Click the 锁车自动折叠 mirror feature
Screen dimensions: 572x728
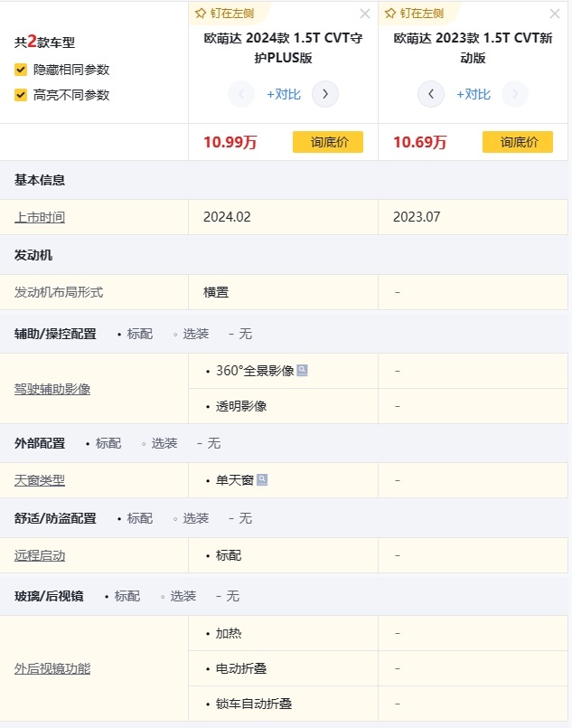[254, 704]
